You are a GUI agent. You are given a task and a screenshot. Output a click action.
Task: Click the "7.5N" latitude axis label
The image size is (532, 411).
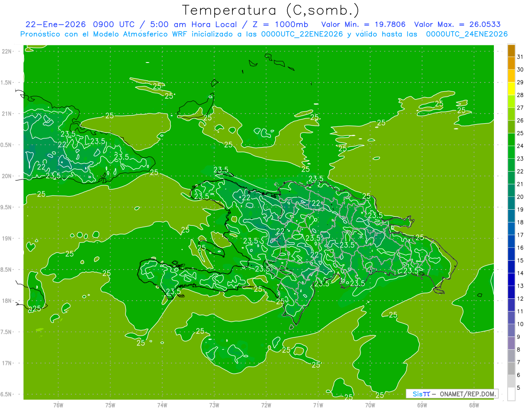click(6, 332)
